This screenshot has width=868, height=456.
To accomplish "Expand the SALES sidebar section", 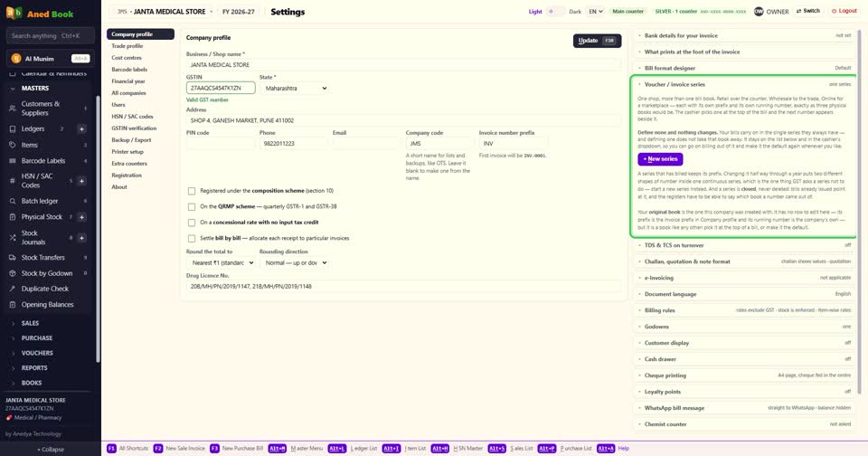I will 30,323.
